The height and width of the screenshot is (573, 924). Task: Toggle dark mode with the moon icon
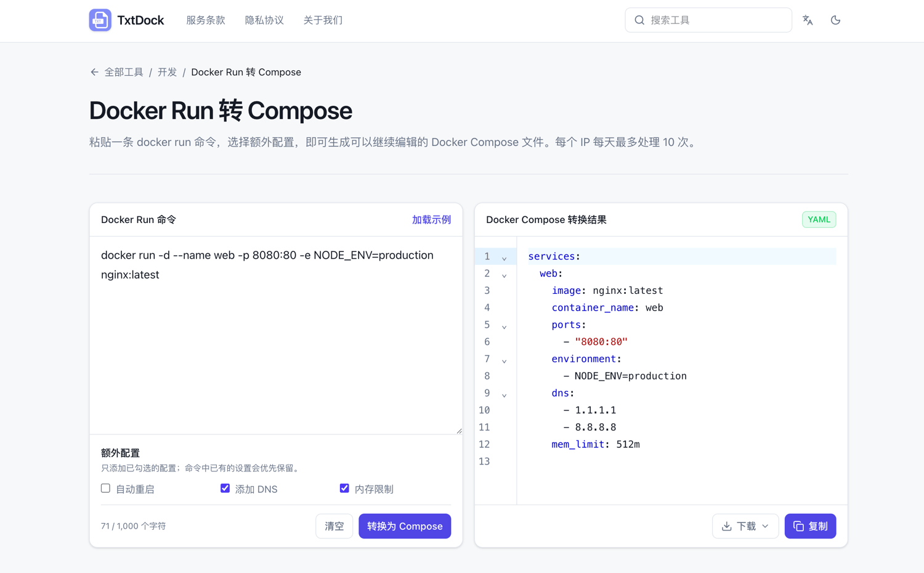click(835, 20)
